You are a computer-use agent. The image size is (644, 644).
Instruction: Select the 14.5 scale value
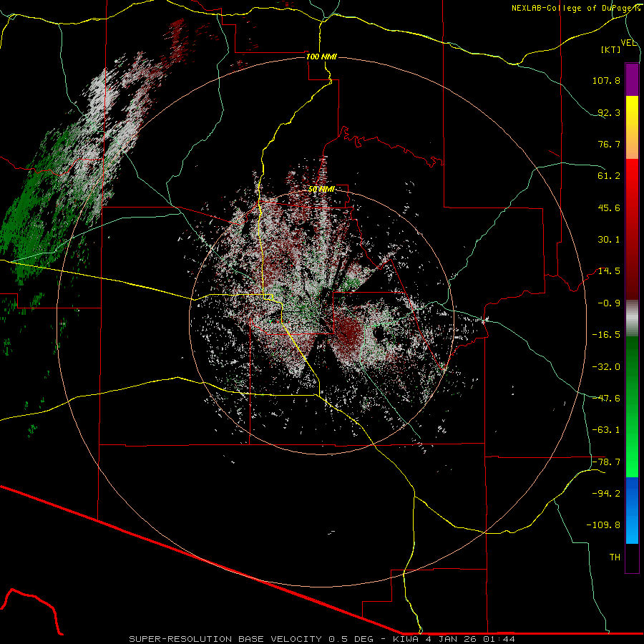coord(609,271)
